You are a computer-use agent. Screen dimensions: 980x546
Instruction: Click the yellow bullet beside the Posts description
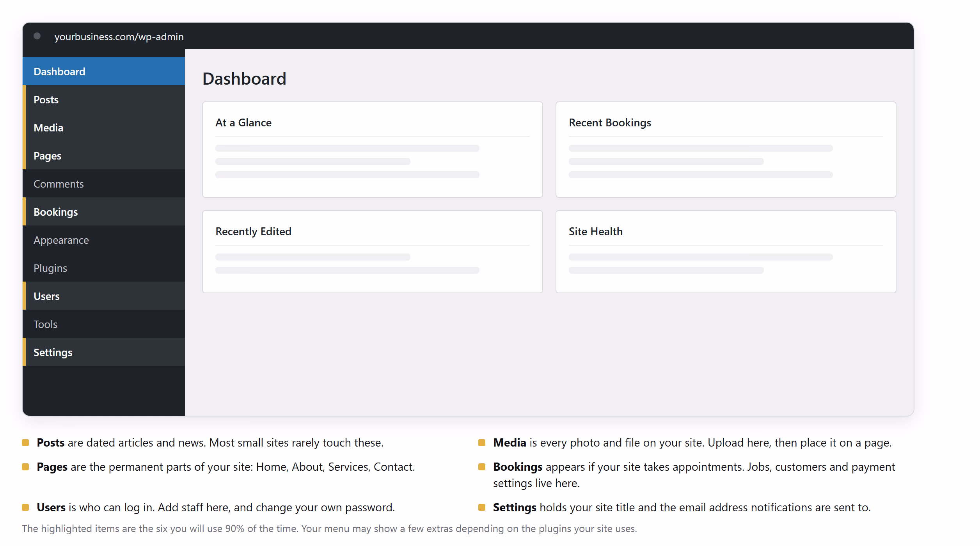[25, 443]
